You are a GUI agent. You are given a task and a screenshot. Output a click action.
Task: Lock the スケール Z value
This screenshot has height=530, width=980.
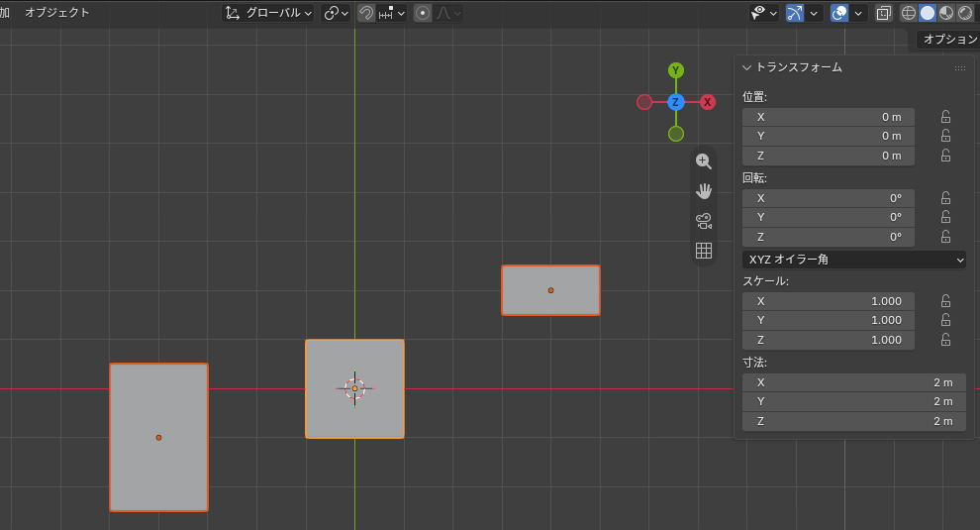(945, 339)
